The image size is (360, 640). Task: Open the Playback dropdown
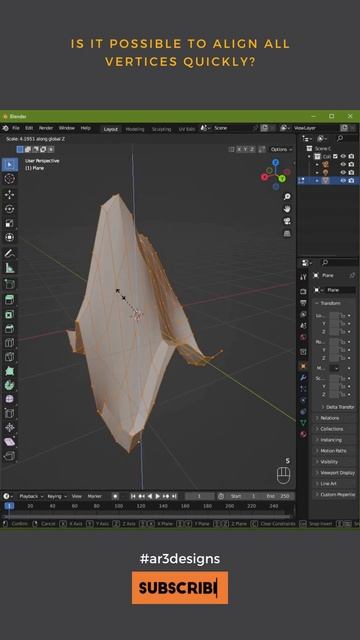tap(31, 496)
